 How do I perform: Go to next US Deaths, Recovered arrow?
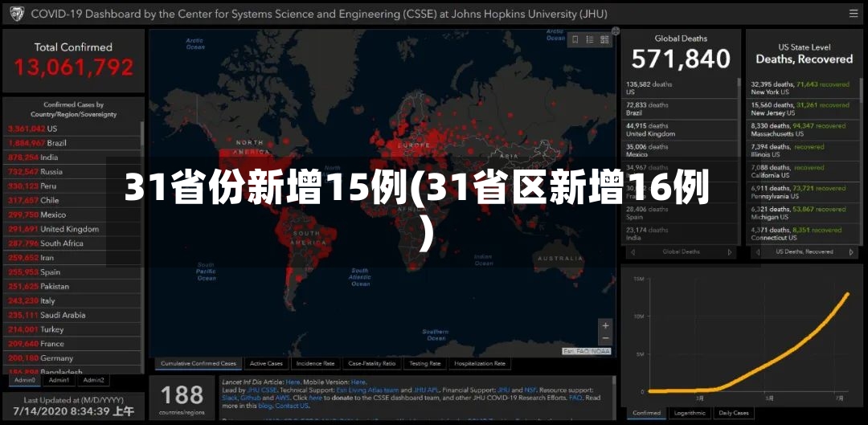click(x=851, y=251)
